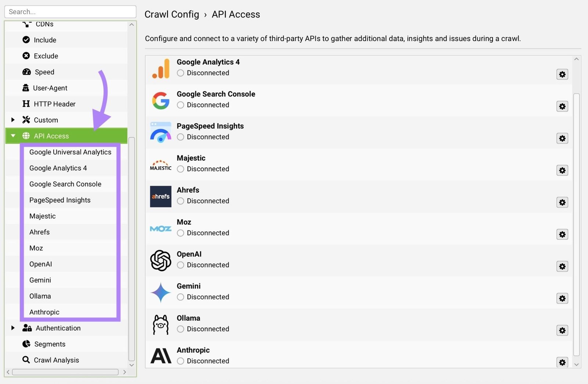
Task: Click sidebar horizontal scroll right arrow
Action: [125, 372]
